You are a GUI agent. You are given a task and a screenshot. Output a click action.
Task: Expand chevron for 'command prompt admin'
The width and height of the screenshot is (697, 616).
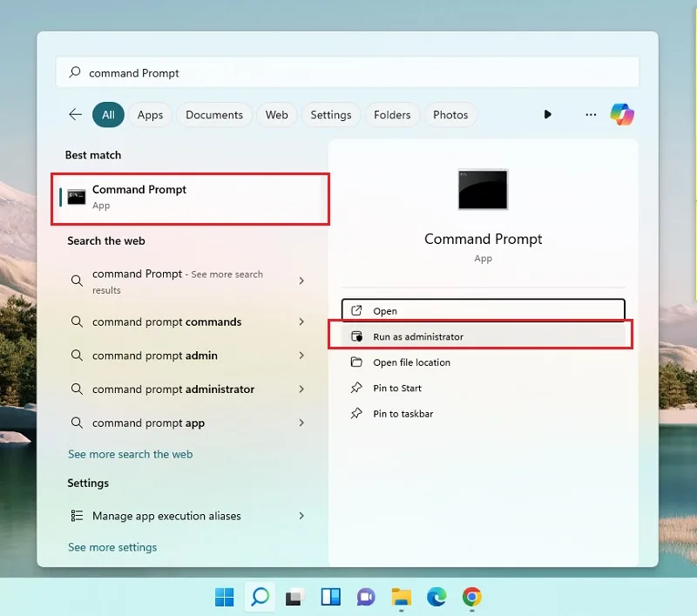pyautogui.click(x=301, y=355)
